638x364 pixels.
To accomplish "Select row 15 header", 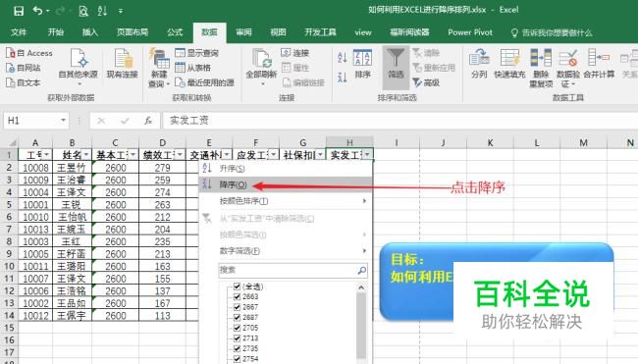I will tap(9, 328).
